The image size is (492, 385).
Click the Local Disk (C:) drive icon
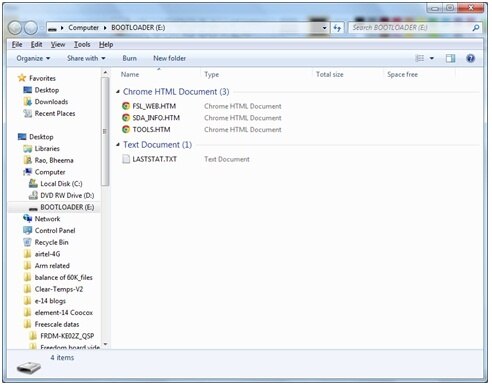pos(33,183)
